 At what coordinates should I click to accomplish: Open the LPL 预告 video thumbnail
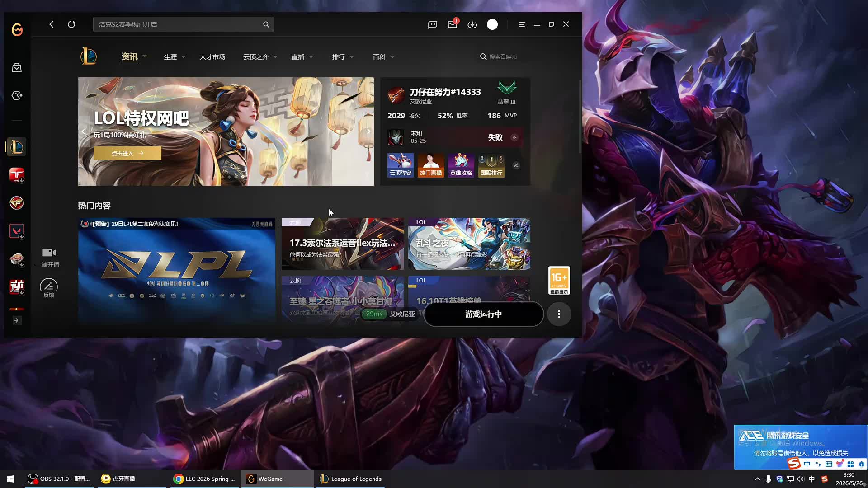[177, 270]
